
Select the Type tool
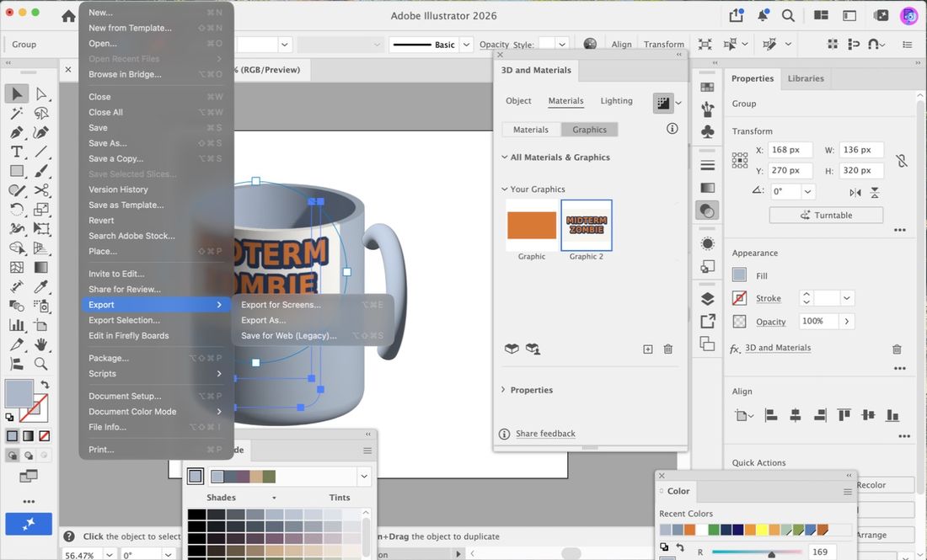[x=17, y=152]
